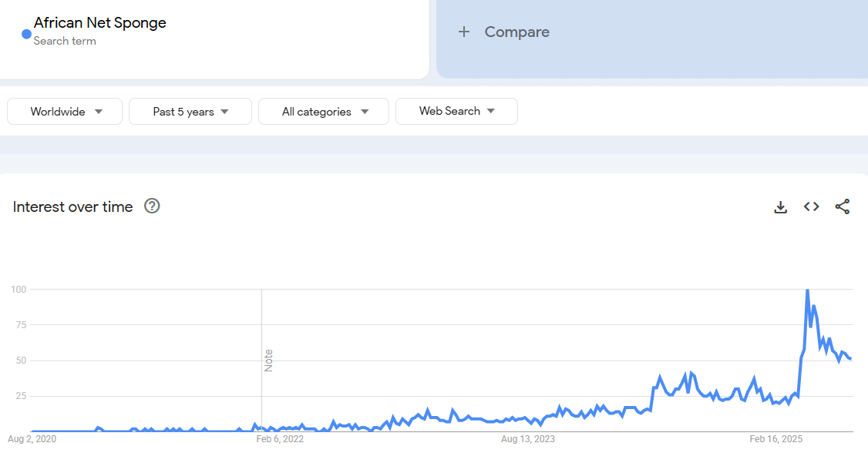The width and height of the screenshot is (868, 463).
Task: Click the blue dot beside African Net Sponge
Action: tap(26, 34)
